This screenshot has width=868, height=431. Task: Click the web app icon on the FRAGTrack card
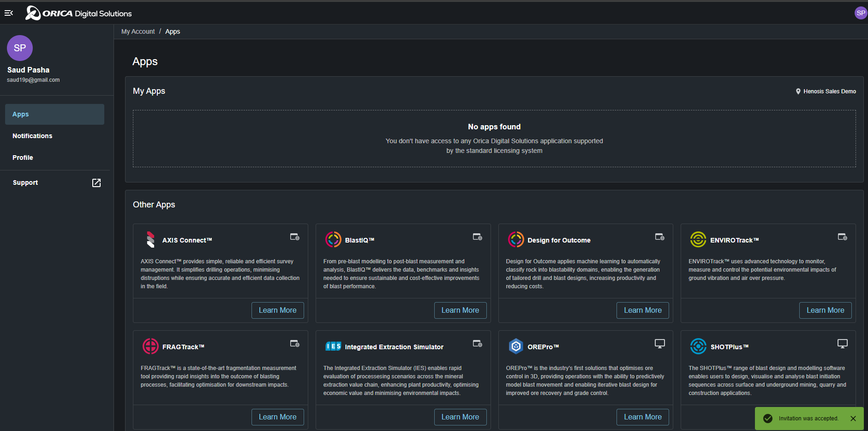pyautogui.click(x=294, y=344)
